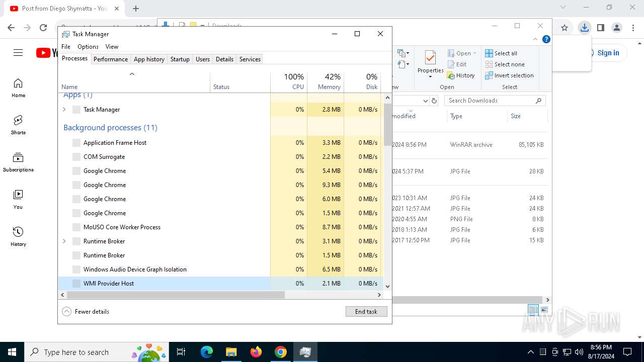
Task: Open File Explorer from the taskbar
Action: [231, 352]
